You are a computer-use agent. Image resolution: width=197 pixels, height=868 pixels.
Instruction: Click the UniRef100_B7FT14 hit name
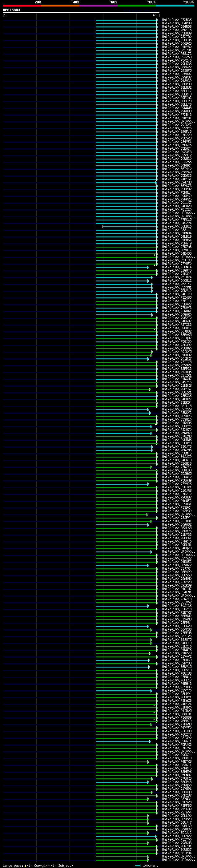click(x=177, y=301)
